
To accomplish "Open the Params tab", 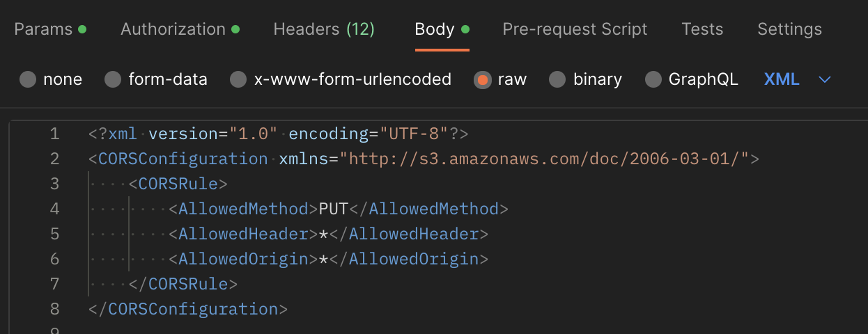I will coord(50,29).
